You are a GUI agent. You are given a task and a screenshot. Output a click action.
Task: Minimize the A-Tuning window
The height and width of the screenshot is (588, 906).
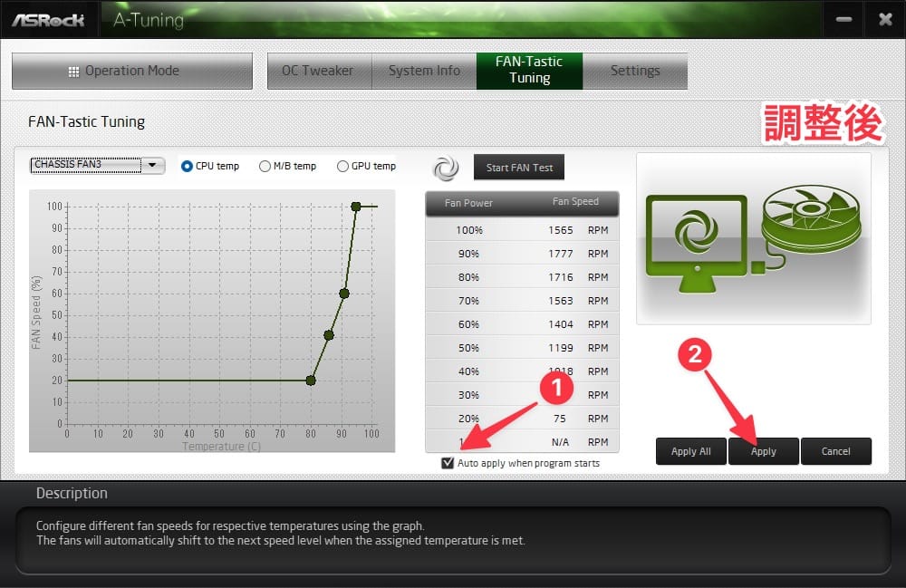point(843,20)
